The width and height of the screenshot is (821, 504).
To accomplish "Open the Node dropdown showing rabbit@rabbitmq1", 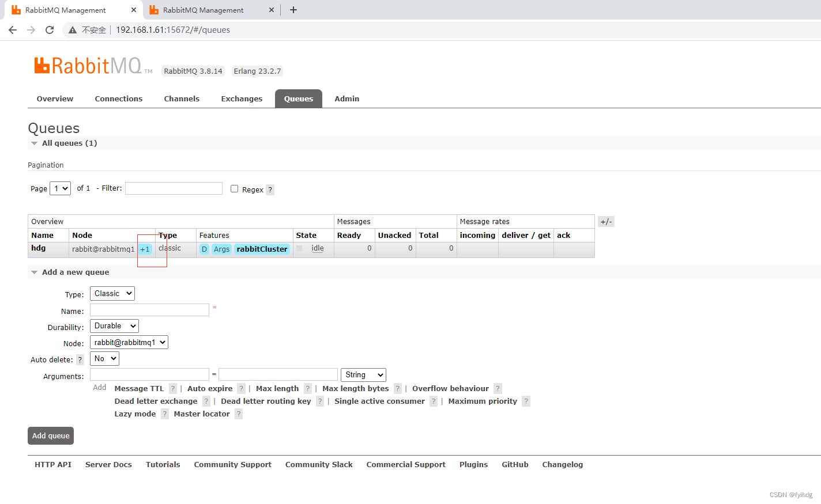I will pos(129,342).
